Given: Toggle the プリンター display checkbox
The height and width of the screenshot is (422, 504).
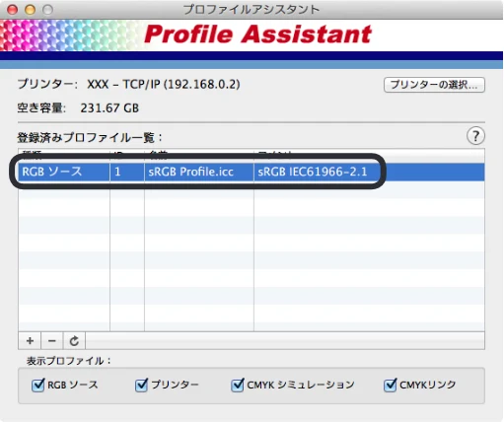Looking at the screenshot, I should (x=141, y=385).
